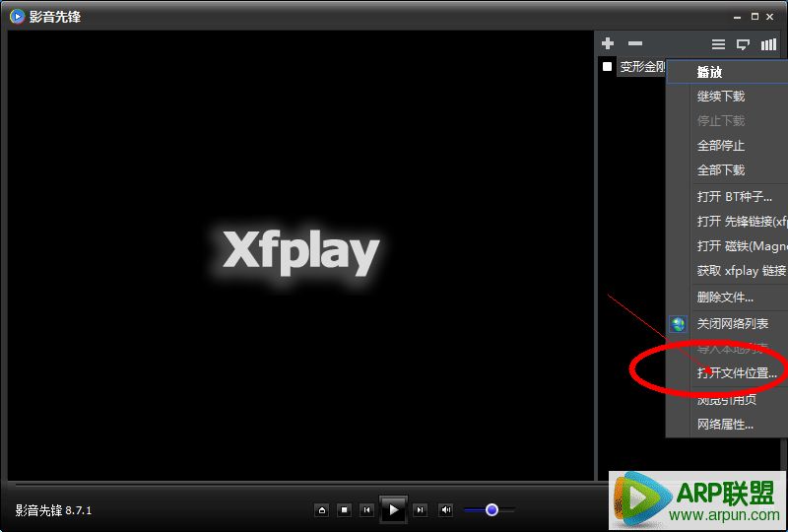
Task: Open 网络属性... from the context menu
Action: pos(725,425)
